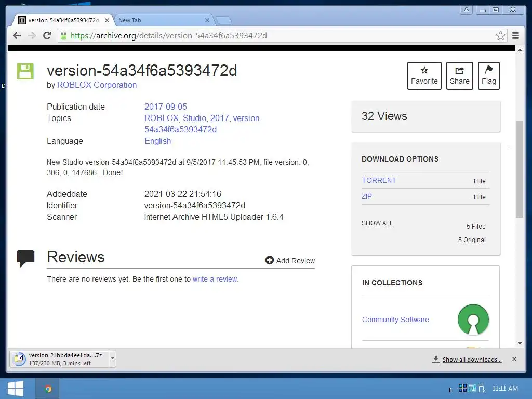
Task: Open the 2017 topic link
Action: point(219,118)
